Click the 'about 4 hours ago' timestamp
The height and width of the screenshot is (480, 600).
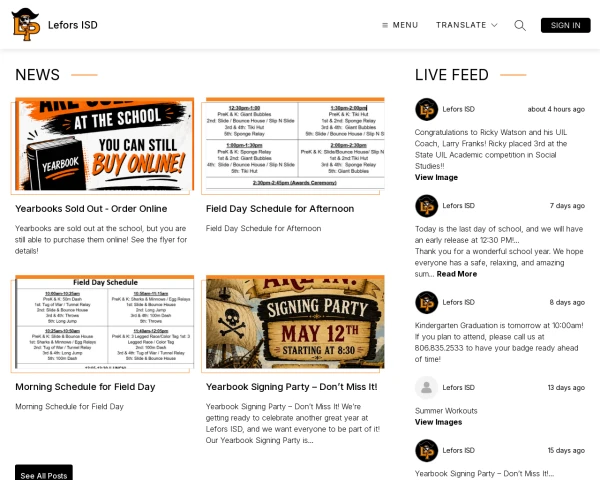tap(556, 109)
